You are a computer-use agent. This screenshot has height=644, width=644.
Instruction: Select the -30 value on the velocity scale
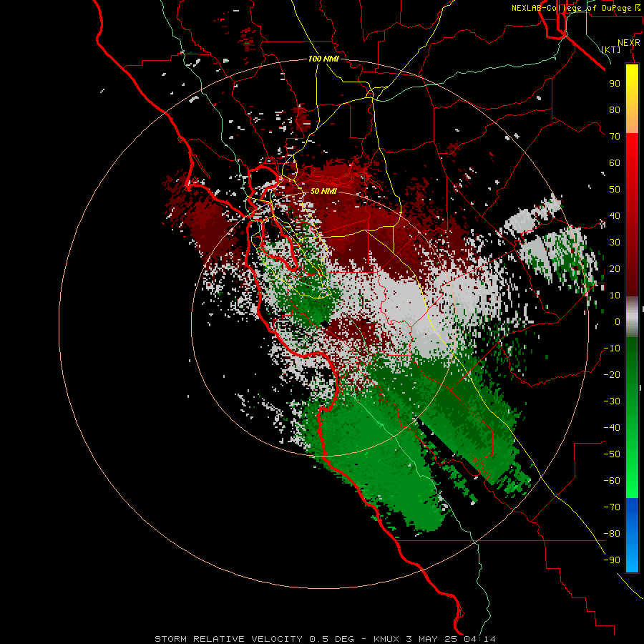click(x=612, y=401)
